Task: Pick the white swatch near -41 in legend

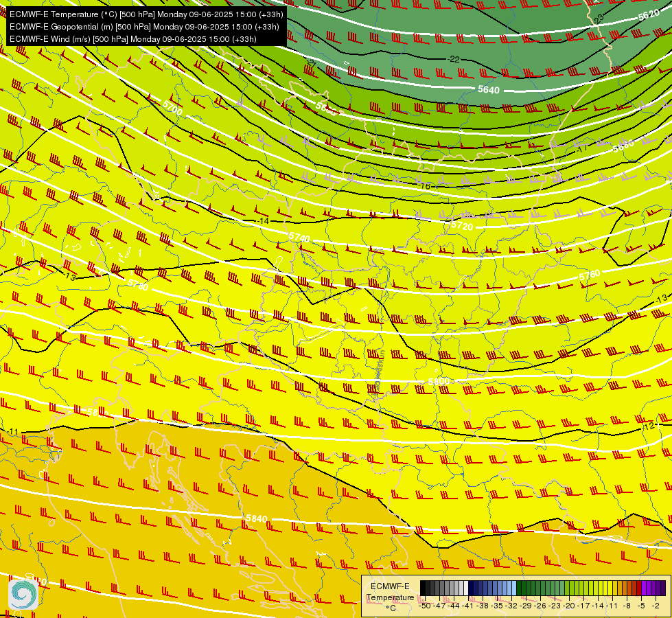Action: 466,588
